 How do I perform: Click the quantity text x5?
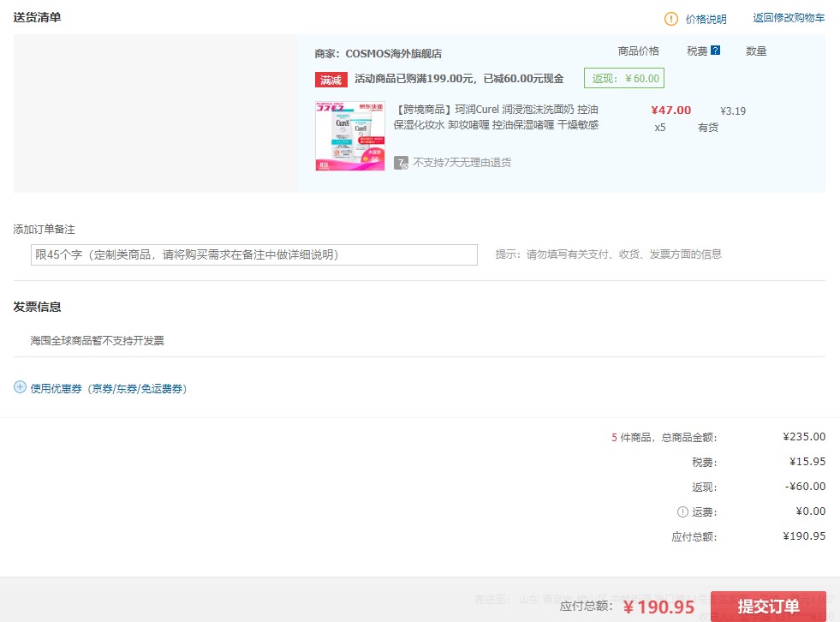coord(660,128)
